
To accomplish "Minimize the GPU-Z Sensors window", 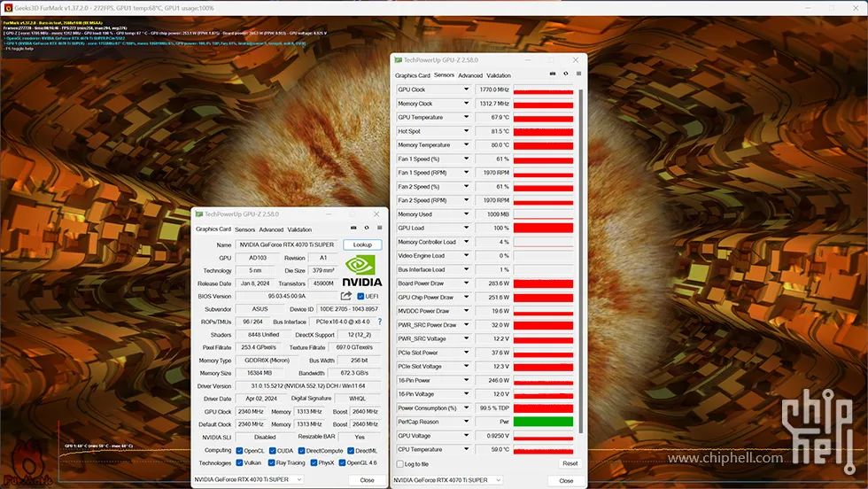I will click(x=528, y=60).
